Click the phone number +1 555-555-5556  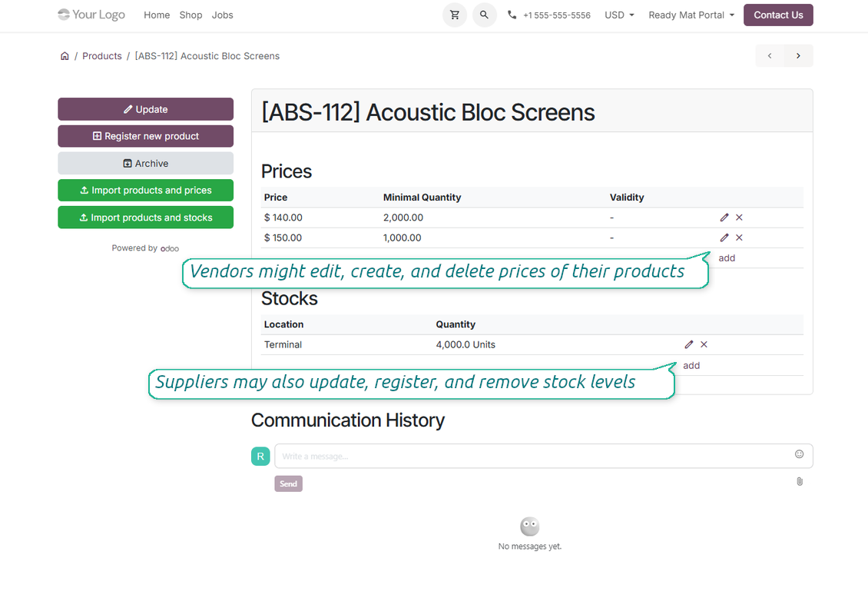[x=556, y=15]
